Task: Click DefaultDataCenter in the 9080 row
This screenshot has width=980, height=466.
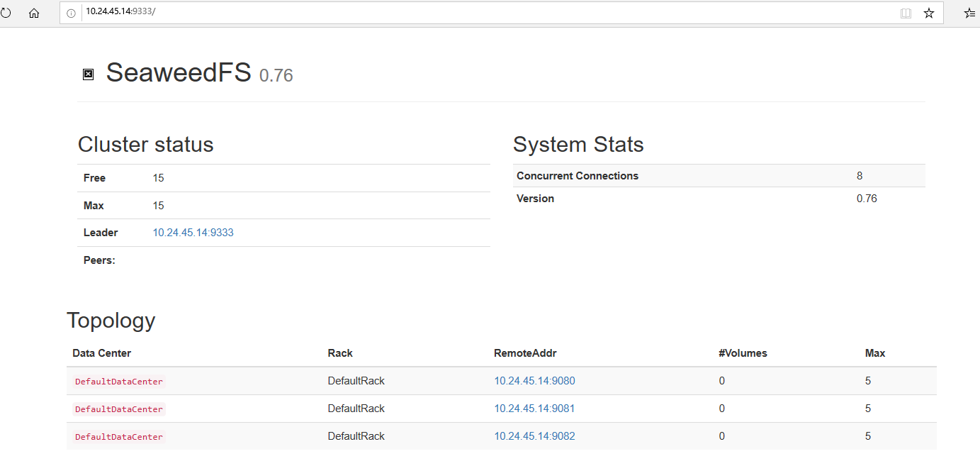Action: pos(119,382)
